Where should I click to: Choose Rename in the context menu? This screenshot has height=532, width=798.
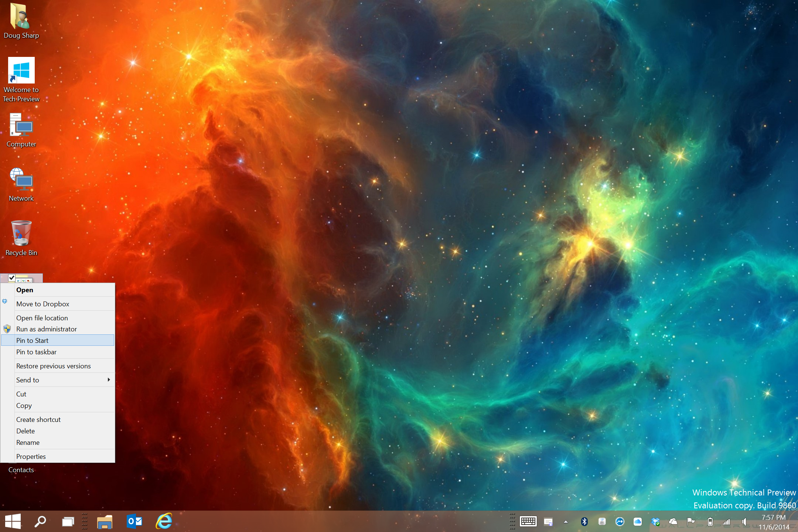click(x=58, y=443)
